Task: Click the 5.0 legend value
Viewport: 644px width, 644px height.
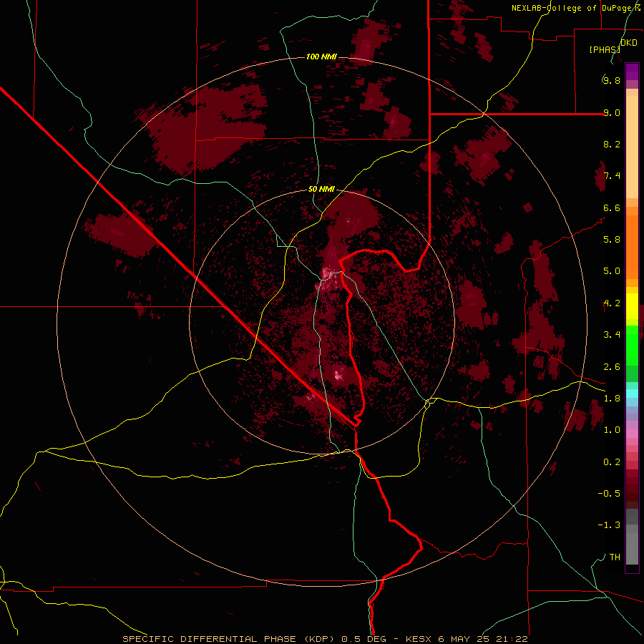Action: click(612, 271)
